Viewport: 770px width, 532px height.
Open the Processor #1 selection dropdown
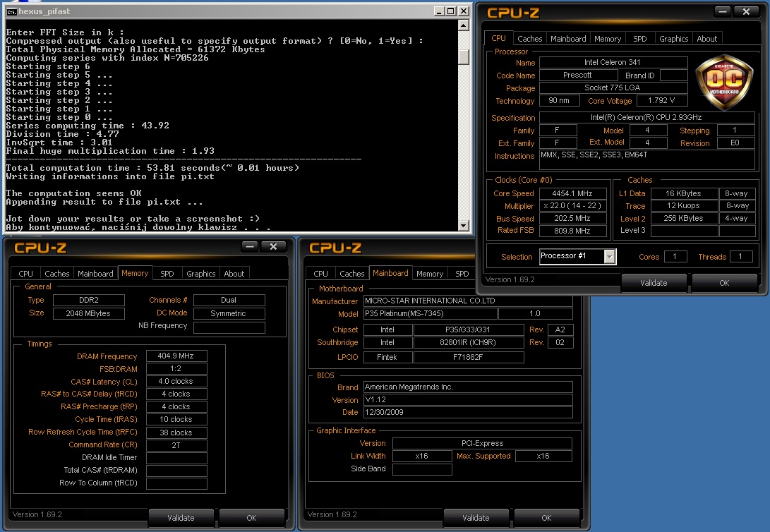609,256
